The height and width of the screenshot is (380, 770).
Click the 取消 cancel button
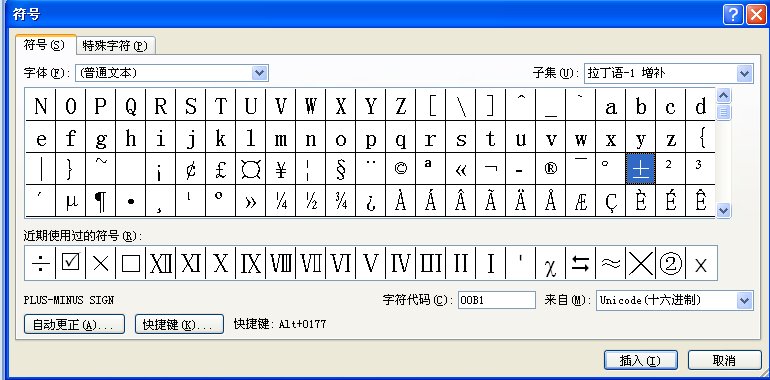point(724,360)
